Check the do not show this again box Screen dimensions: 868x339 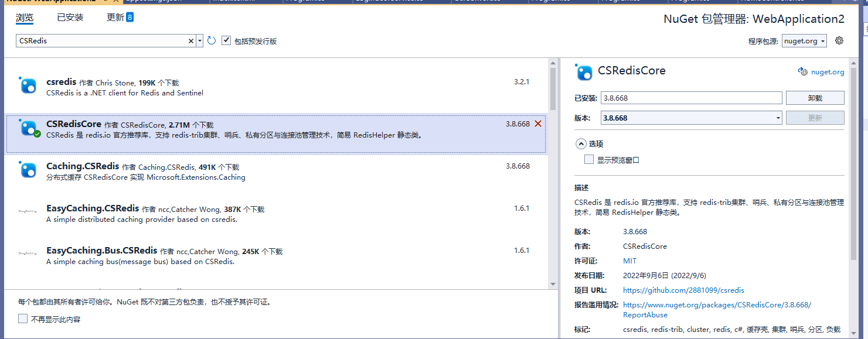(23, 319)
